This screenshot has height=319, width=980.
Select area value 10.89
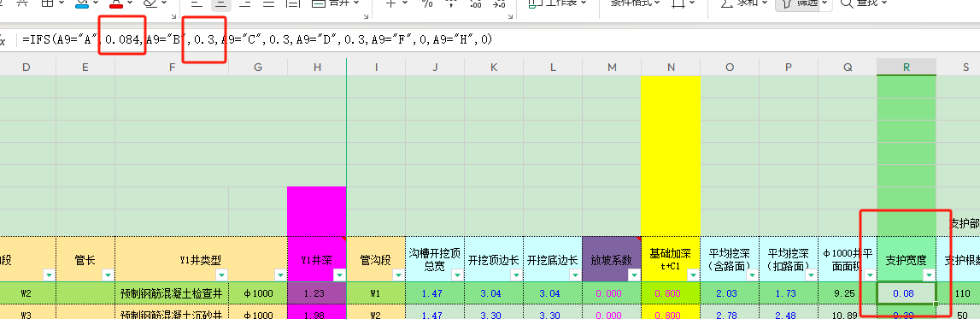[x=848, y=312]
